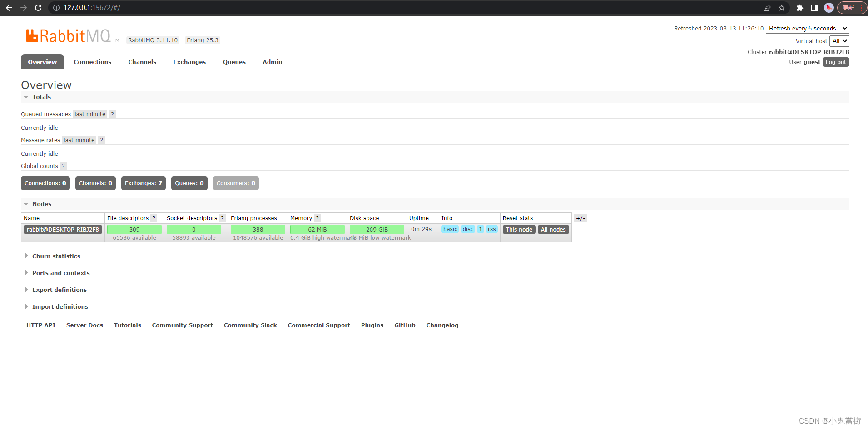This screenshot has width=868, height=429.
Task: Click the socket descriptors 0 bar
Action: 194,230
